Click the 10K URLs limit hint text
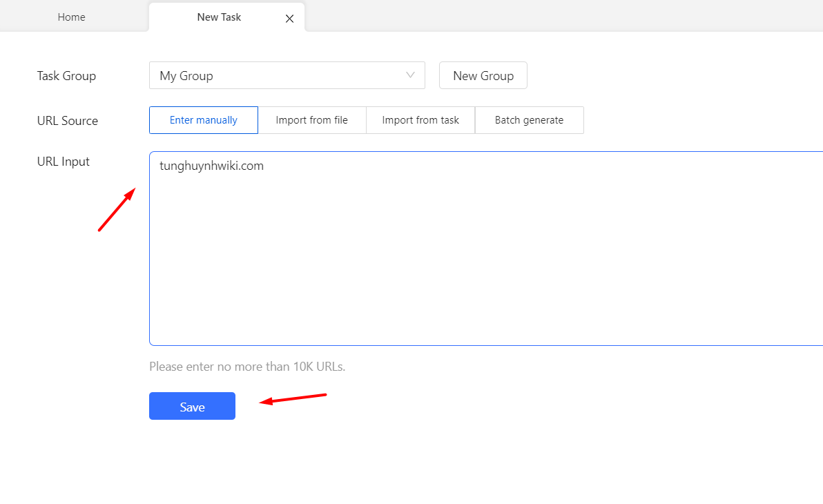 tap(246, 366)
